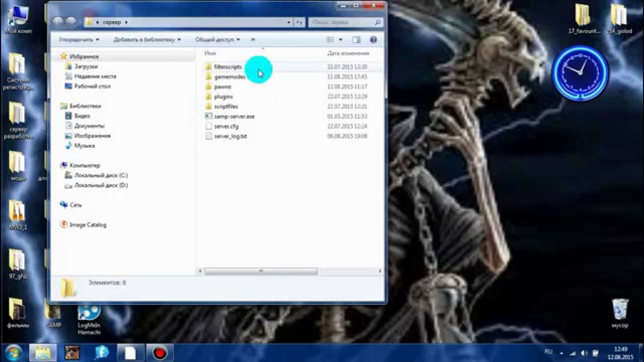Image resolution: width=644 pixels, height=362 pixels.
Task: Open Добавить в библиотеку dropdown
Action: (147, 39)
